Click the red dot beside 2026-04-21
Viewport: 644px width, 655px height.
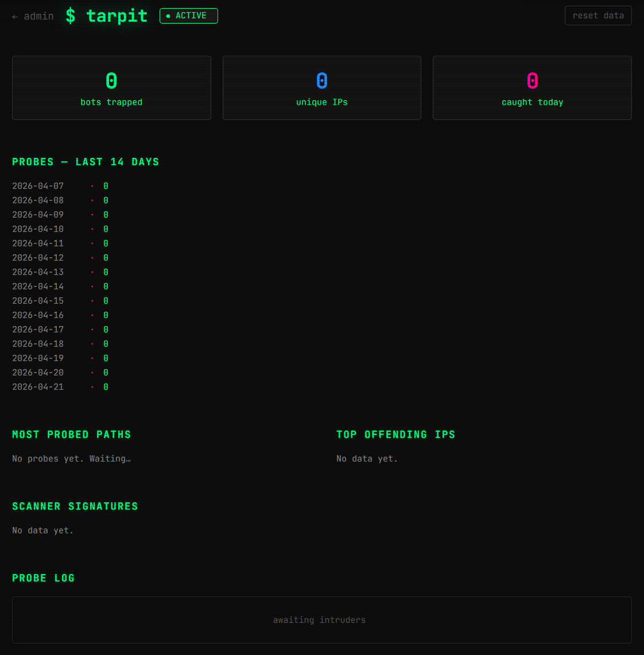click(x=92, y=387)
